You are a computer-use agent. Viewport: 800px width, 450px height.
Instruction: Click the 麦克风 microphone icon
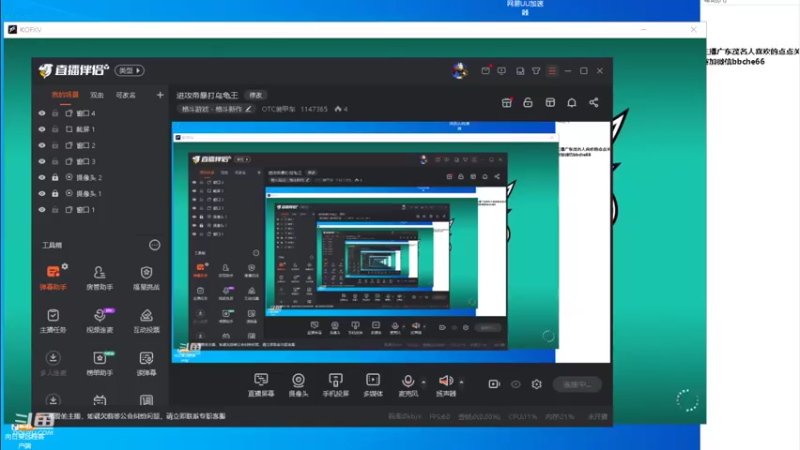coord(408,381)
